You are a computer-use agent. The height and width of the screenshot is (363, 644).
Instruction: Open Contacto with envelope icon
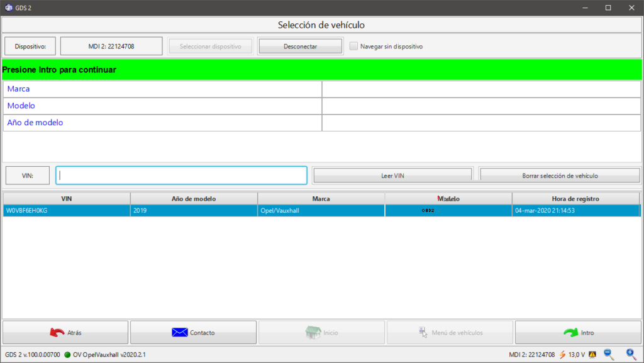[x=193, y=332]
